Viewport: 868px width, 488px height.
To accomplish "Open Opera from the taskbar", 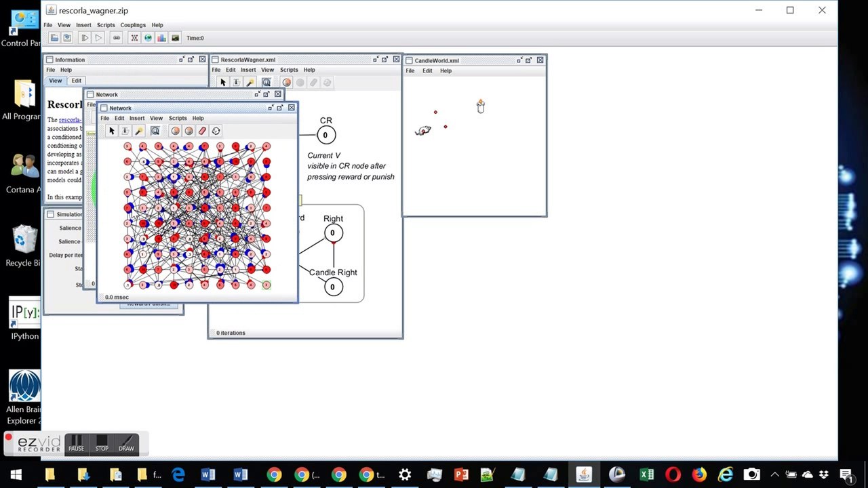I will (673, 474).
